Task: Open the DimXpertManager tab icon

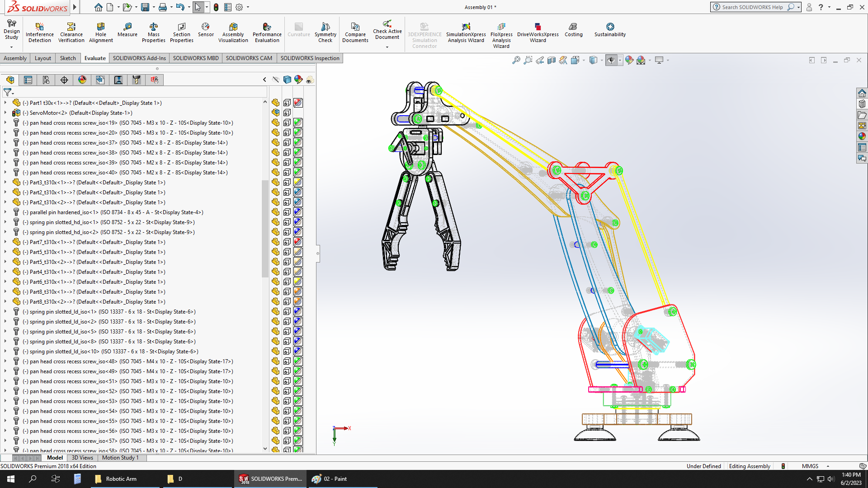Action: coord(64,80)
